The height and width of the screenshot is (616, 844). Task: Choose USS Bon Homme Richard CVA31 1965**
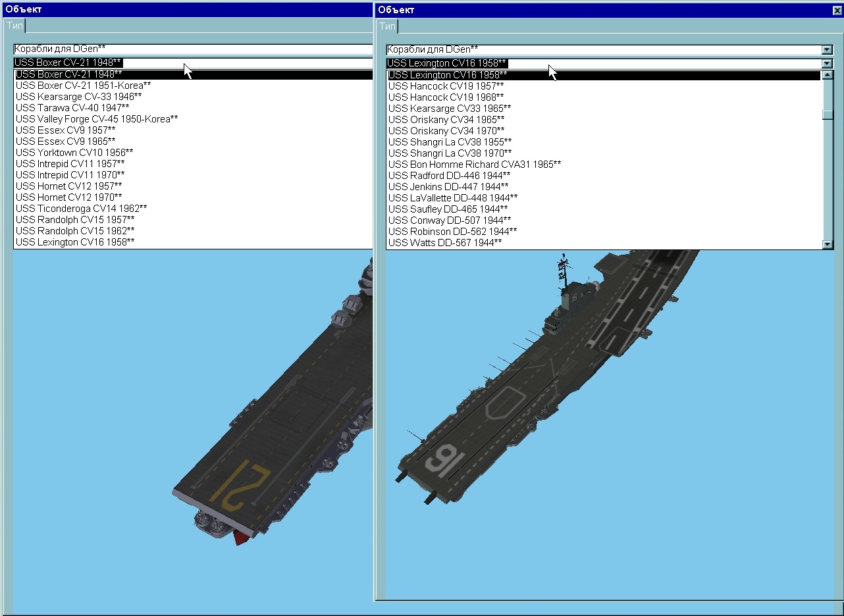(x=604, y=165)
